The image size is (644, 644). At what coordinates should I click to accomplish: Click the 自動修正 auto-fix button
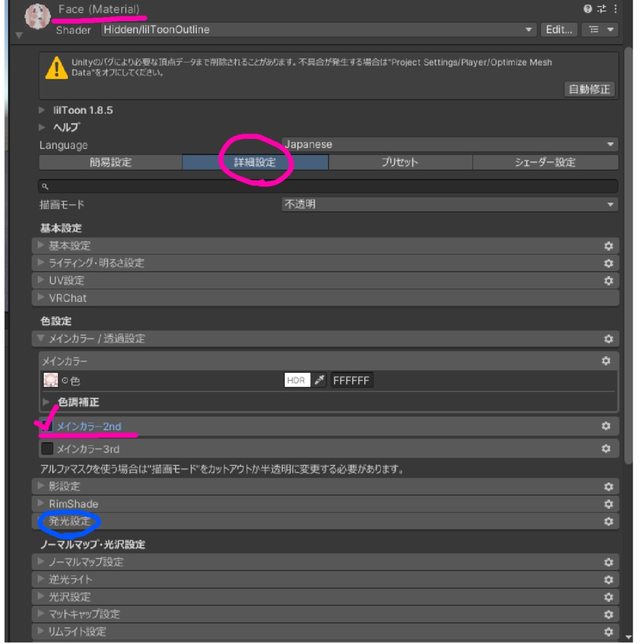589,89
